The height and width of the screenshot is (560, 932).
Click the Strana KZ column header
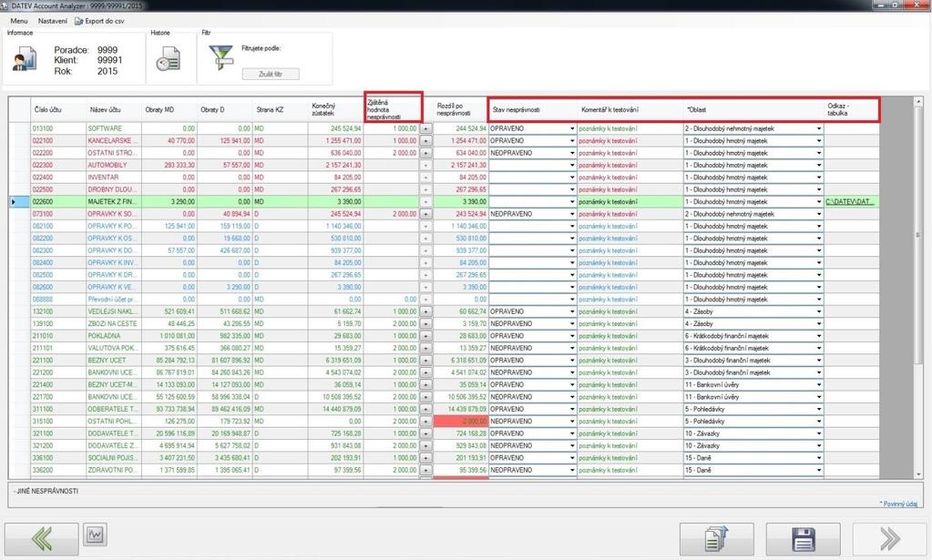[280, 110]
